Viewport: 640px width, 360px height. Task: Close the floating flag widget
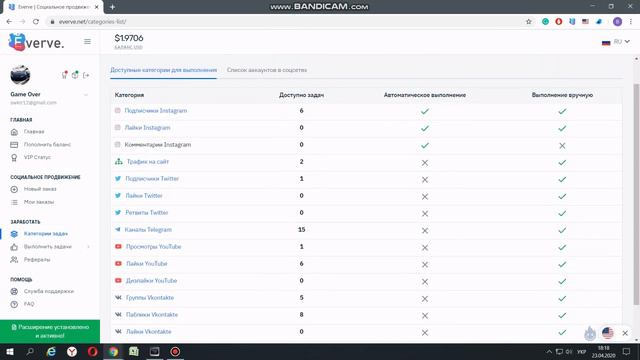(625, 333)
